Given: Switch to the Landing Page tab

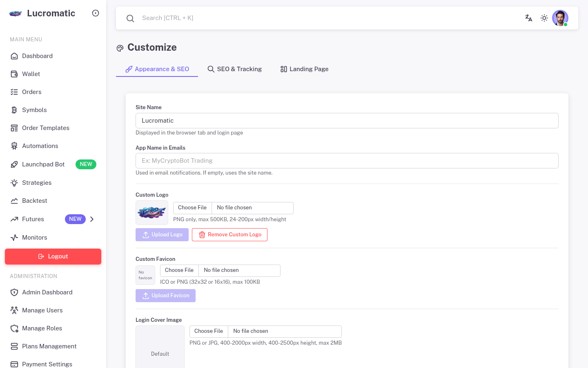Looking at the screenshot, I should [304, 69].
